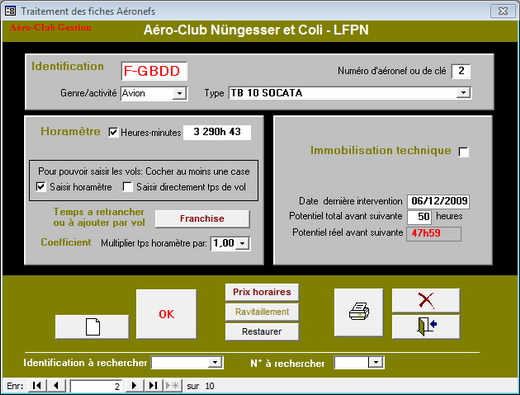
Task: Expand the Type TB 10 SOCATA dropdown
Action: tap(463, 93)
